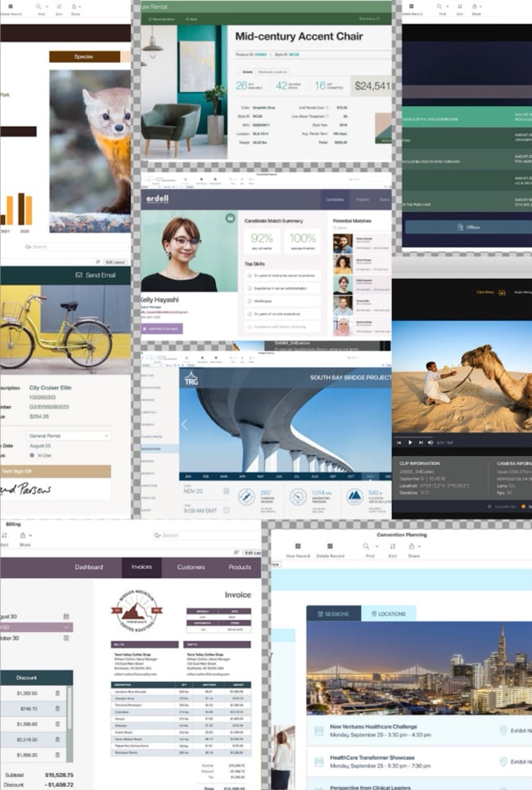532x790 pixels.
Task: Click the Find magnifier in Convention Planning toolbar
Action: click(365, 545)
